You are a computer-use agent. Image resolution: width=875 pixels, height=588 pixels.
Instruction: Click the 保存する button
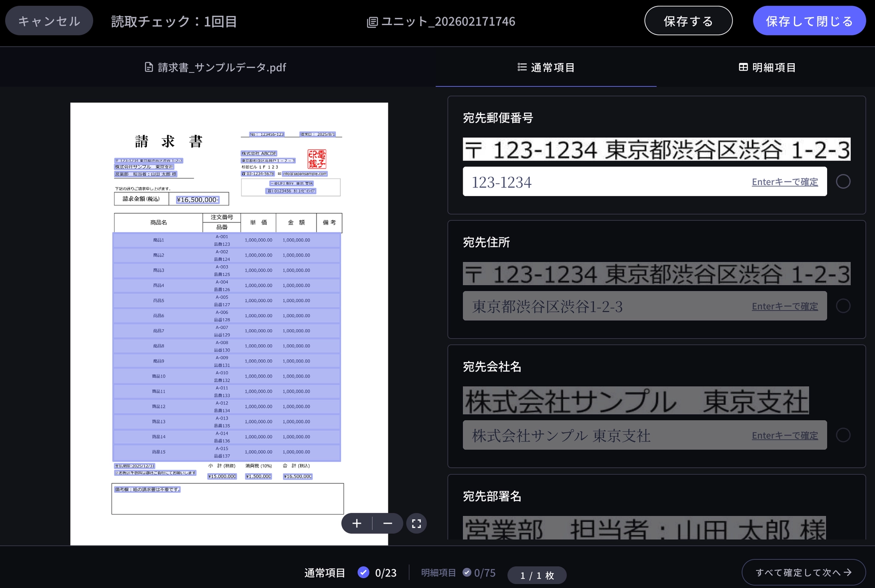pyautogui.click(x=688, y=21)
